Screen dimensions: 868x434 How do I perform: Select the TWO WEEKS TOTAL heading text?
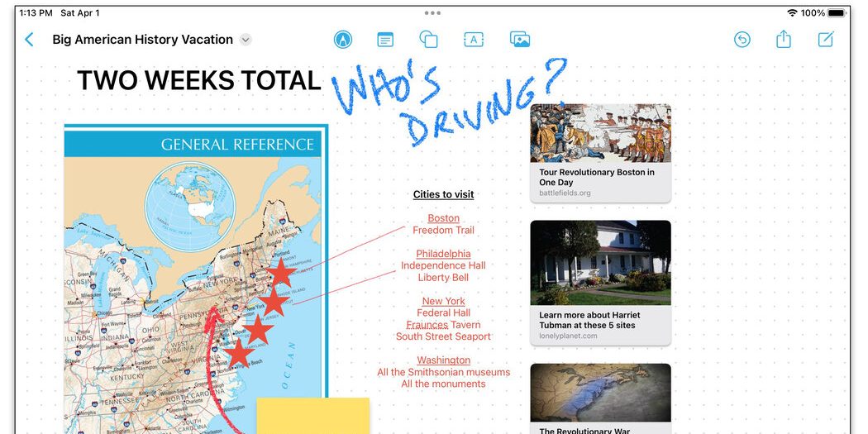coord(198,81)
